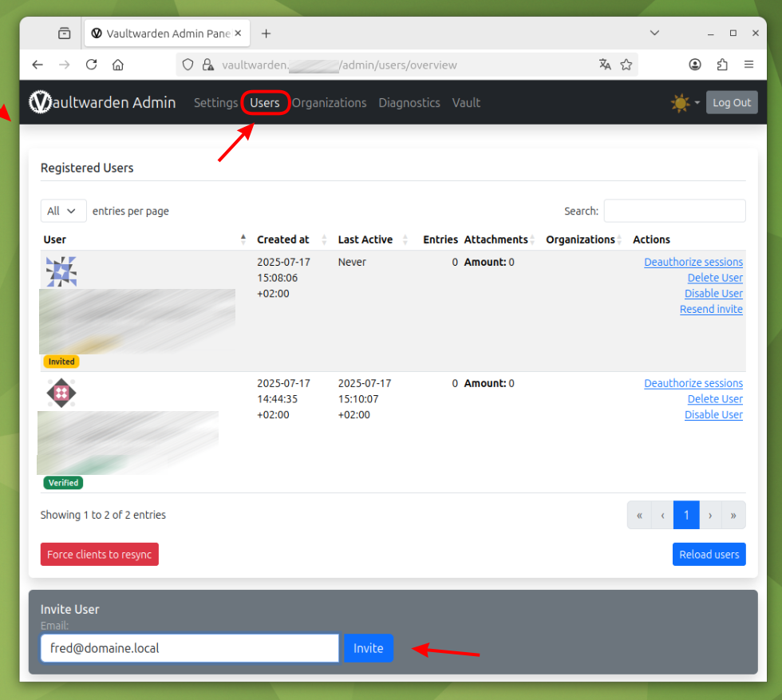This screenshot has height=700, width=782.
Task: Click the green Verified badge
Action: coord(63,483)
